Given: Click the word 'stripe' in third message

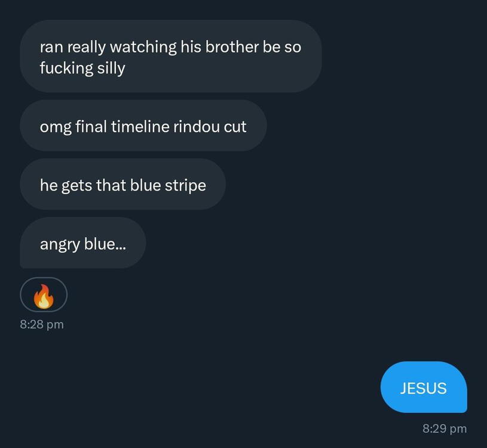Looking at the screenshot, I should [185, 186].
